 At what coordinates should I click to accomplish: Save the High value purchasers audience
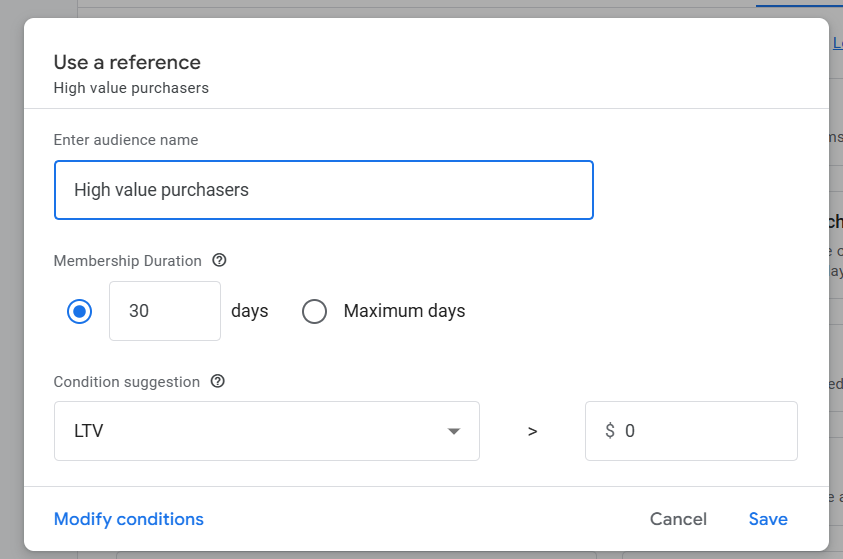point(768,519)
